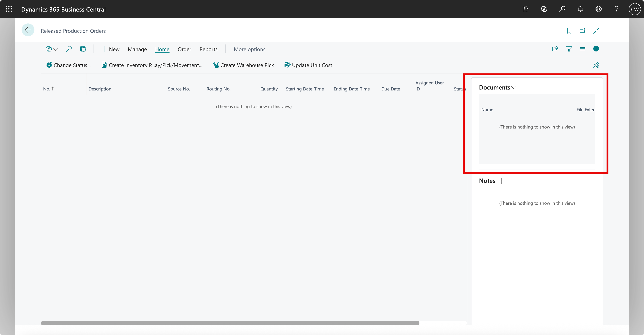Click the File Extension column in Documents factbox
This screenshot has height=335, width=644.
(586, 110)
